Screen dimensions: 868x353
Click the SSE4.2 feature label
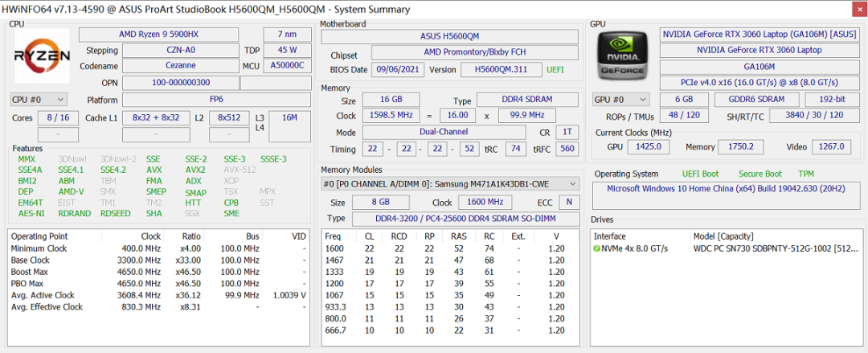(113, 170)
